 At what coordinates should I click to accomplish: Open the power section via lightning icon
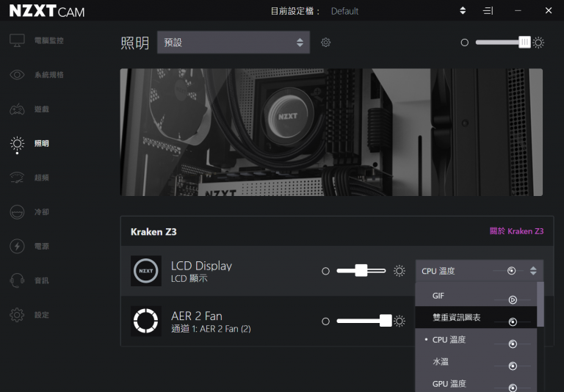coord(17,247)
